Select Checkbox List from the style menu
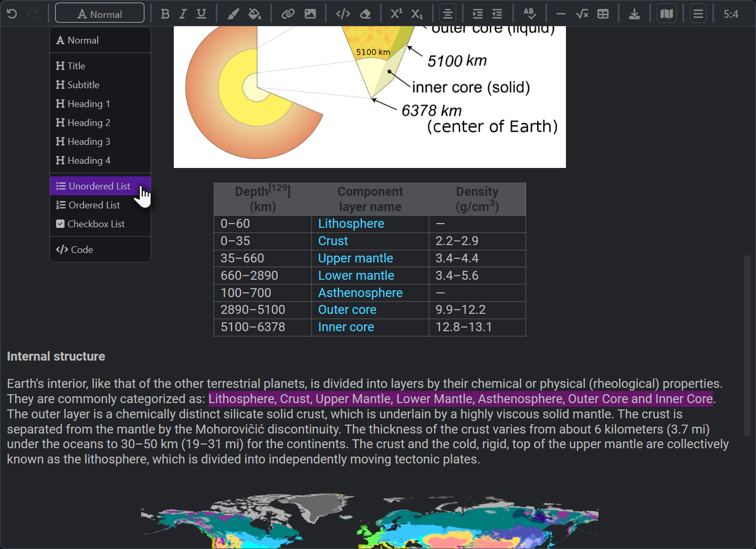Screen dimensions: 756x549 coord(96,224)
